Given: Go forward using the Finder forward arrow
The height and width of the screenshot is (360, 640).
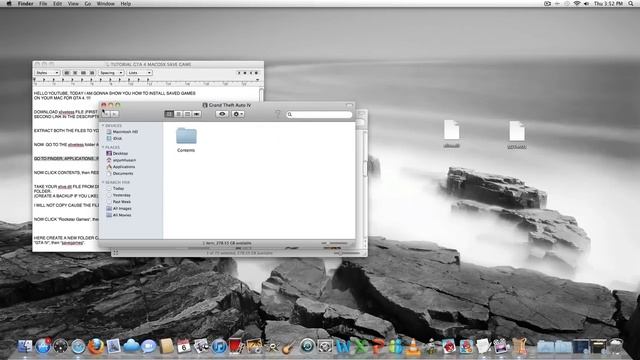Looking at the screenshot, I should tap(115, 114).
